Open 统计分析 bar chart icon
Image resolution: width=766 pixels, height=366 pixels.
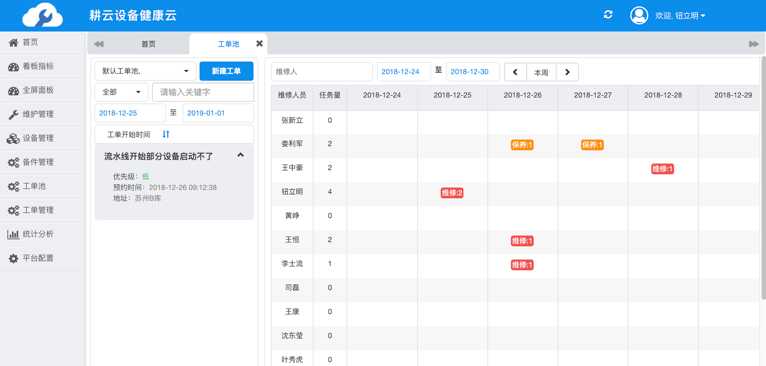click(x=14, y=235)
